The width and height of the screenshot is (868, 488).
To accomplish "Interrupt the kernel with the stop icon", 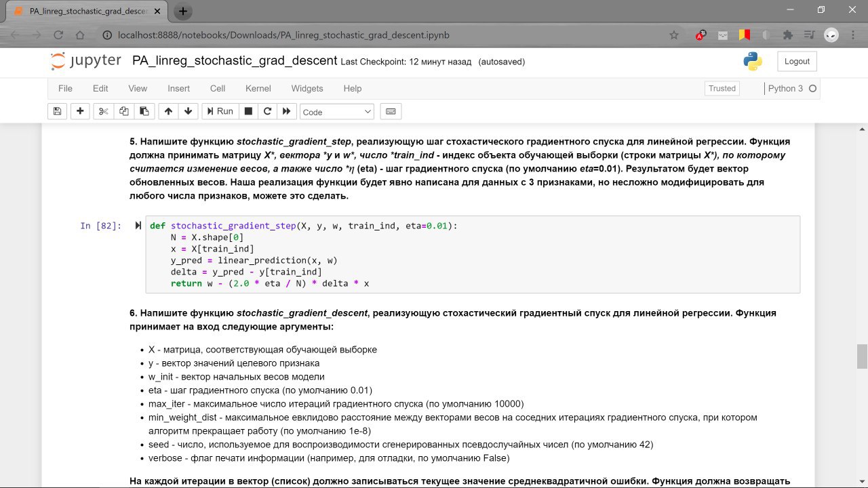I will pyautogui.click(x=248, y=111).
